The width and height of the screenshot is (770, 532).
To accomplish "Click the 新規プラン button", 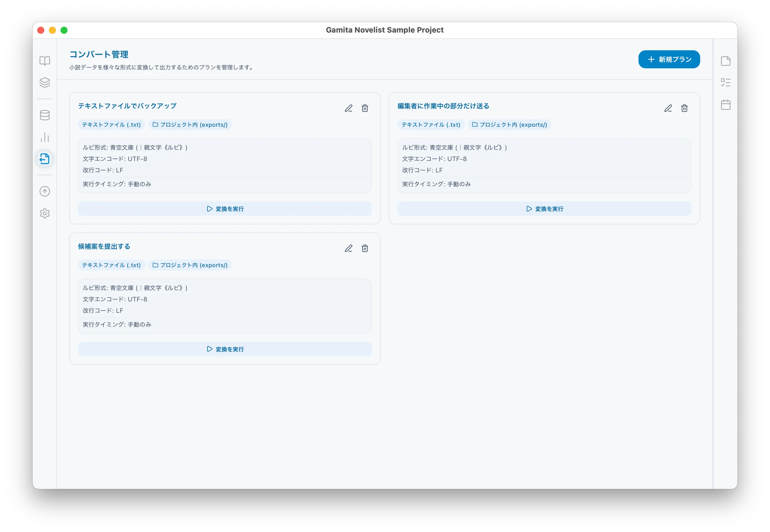I will click(669, 59).
